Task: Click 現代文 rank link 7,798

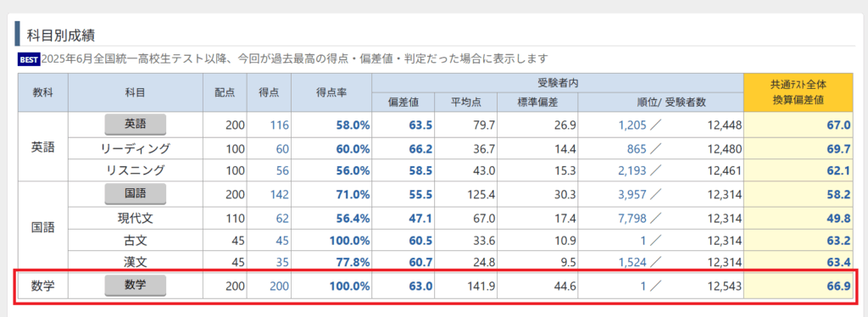Action: 632,218
